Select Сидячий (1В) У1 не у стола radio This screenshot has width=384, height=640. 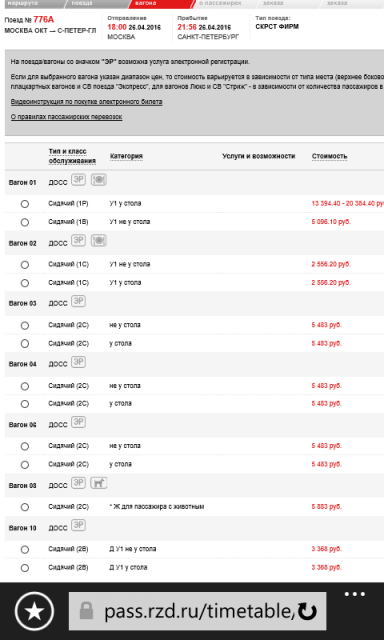25,222
